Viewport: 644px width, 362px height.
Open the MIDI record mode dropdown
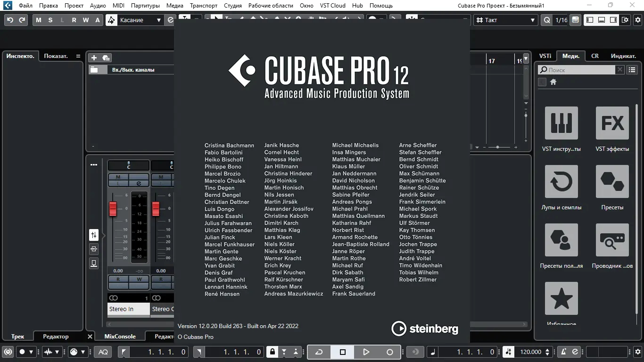pos(78,352)
